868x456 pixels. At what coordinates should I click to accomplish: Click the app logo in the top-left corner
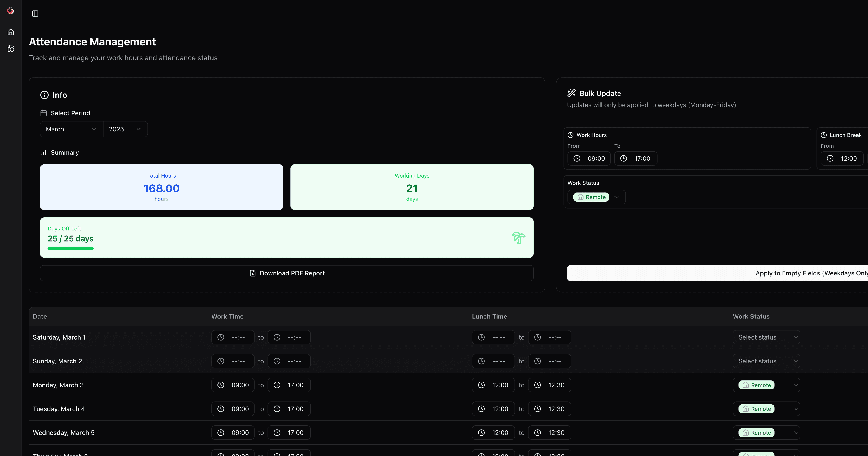(10, 10)
